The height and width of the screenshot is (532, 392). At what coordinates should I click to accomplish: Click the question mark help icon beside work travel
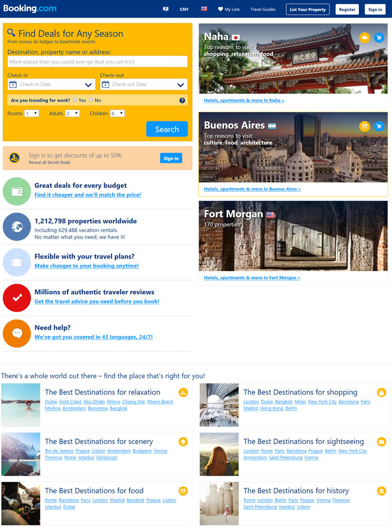[182, 100]
